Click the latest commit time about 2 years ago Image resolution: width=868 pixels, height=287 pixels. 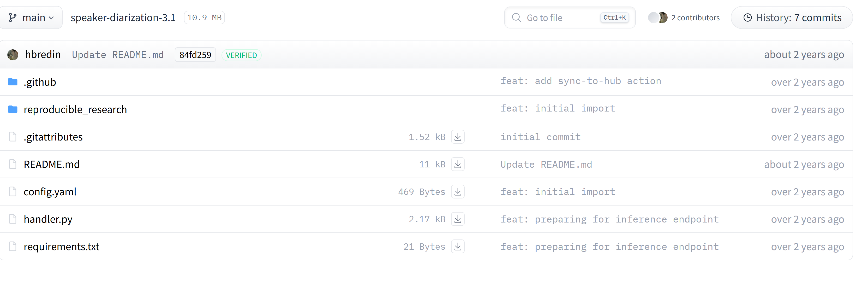804,55
